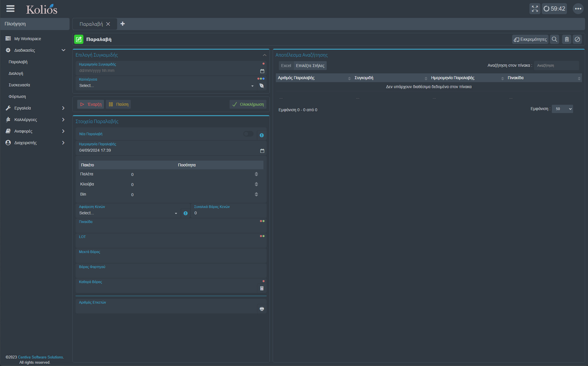This screenshot has width=588, height=366.
Task: Click the 59:42 session timer
Action: point(554,9)
